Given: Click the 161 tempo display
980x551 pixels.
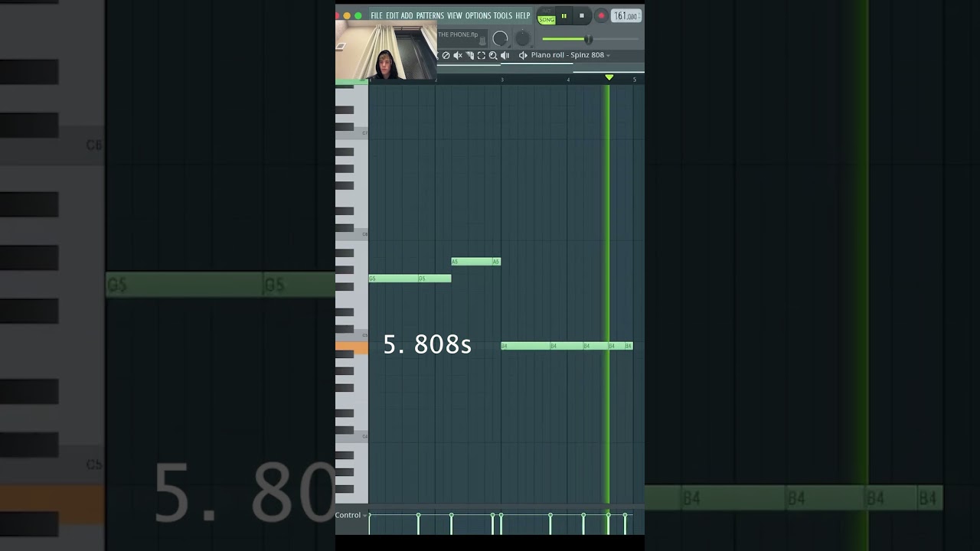Looking at the screenshot, I should tap(626, 15).
